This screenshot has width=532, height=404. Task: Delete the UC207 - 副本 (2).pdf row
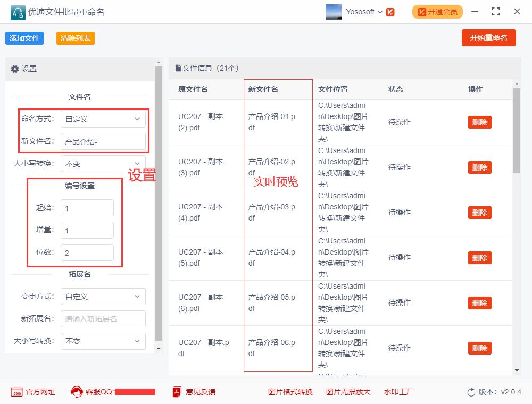point(479,122)
